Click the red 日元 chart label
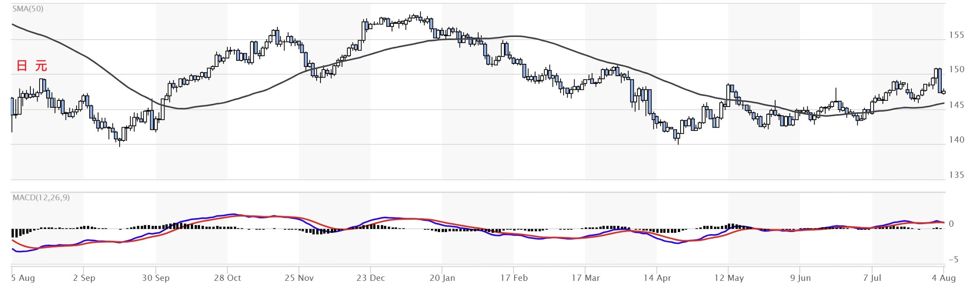 pos(32,66)
